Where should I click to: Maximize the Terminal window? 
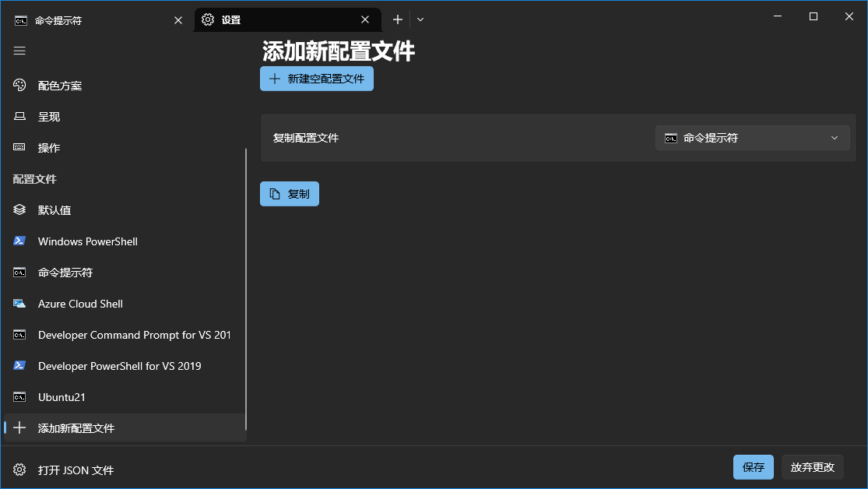(814, 16)
